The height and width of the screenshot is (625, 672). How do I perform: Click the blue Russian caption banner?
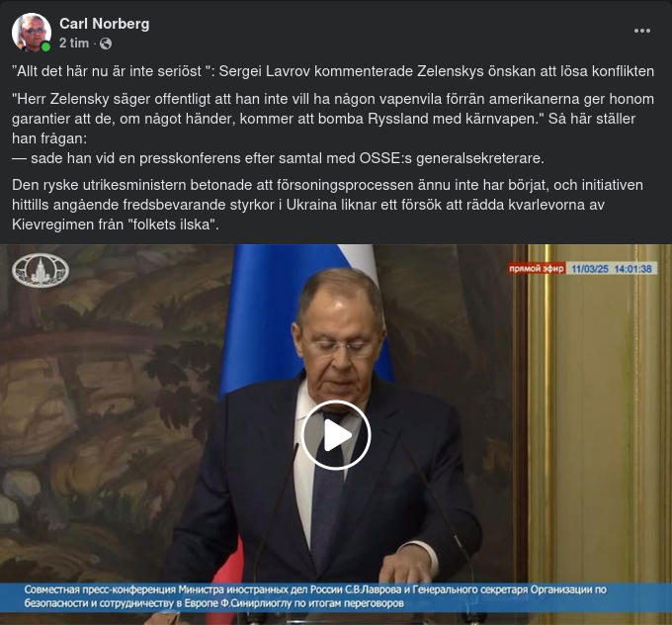(336, 597)
